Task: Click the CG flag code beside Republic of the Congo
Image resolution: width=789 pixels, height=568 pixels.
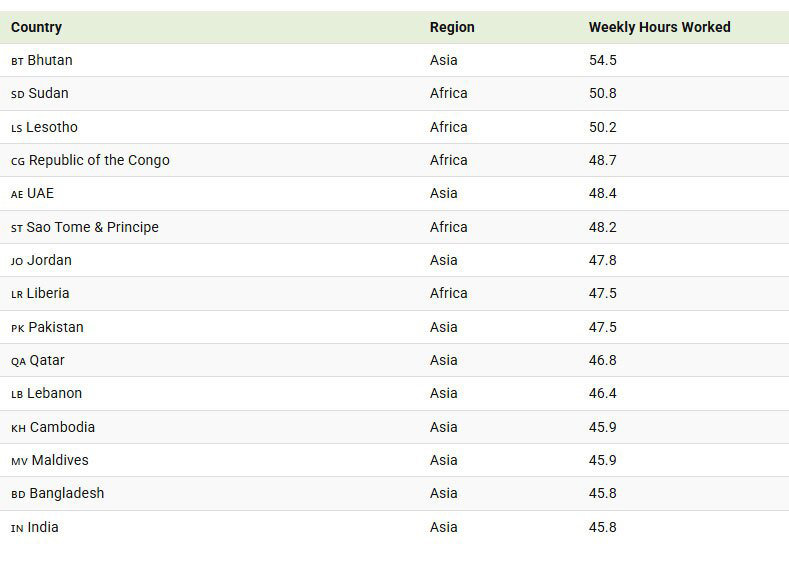Action: (18, 161)
